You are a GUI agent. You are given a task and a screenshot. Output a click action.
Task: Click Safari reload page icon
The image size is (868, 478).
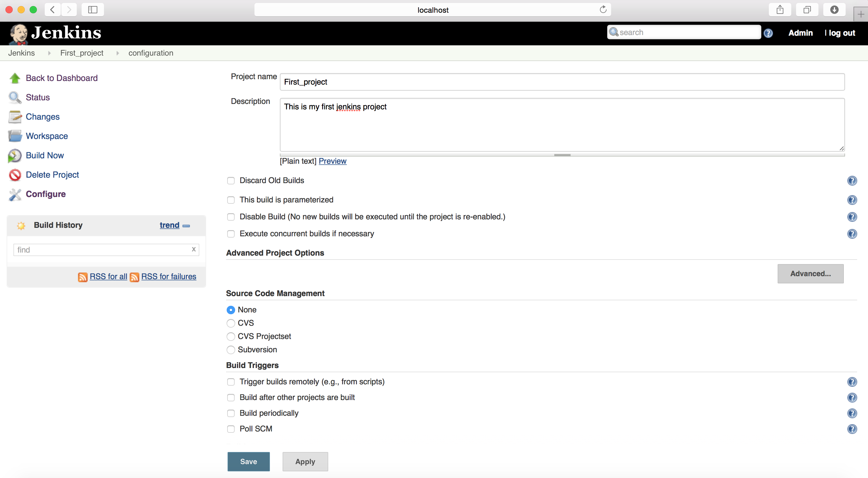tap(603, 10)
